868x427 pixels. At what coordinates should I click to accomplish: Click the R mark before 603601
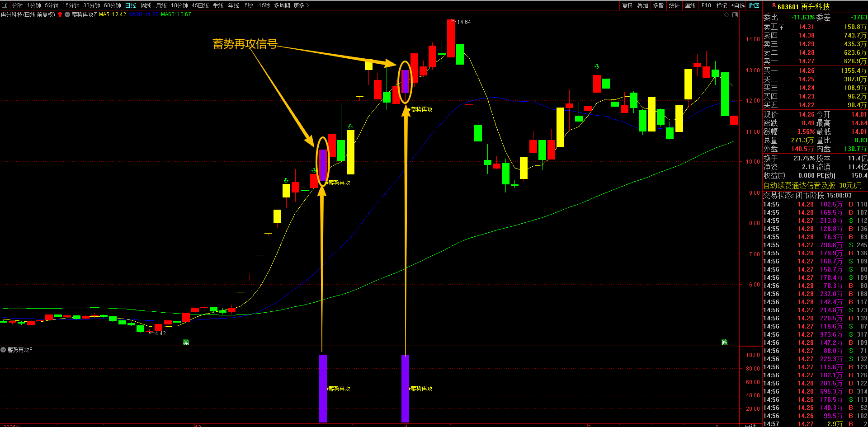click(774, 5)
